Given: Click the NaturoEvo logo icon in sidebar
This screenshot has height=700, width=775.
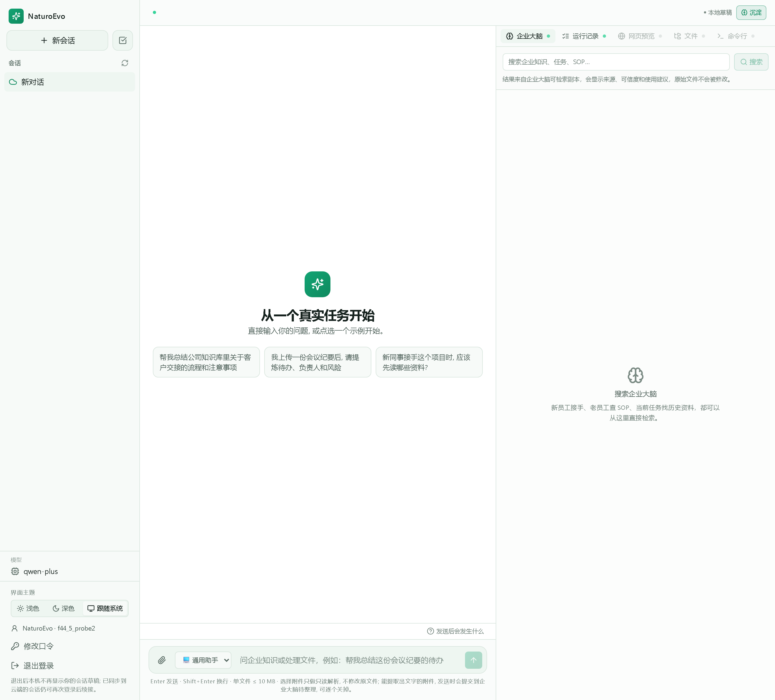Looking at the screenshot, I should [16, 16].
